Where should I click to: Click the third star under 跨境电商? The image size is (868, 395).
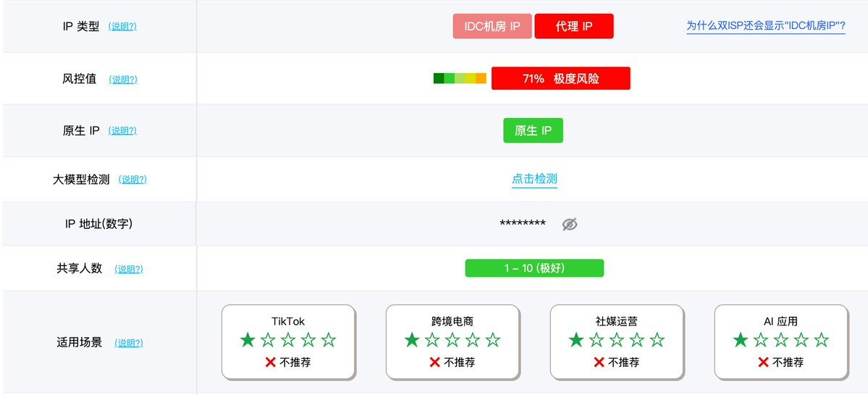click(452, 340)
